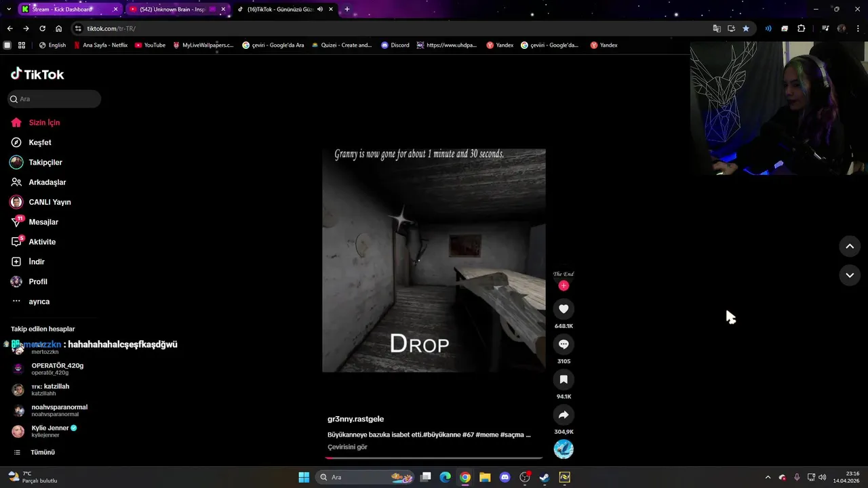Open the Chrome three-dot menu
868x488 pixels.
click(x=858, y=28)
